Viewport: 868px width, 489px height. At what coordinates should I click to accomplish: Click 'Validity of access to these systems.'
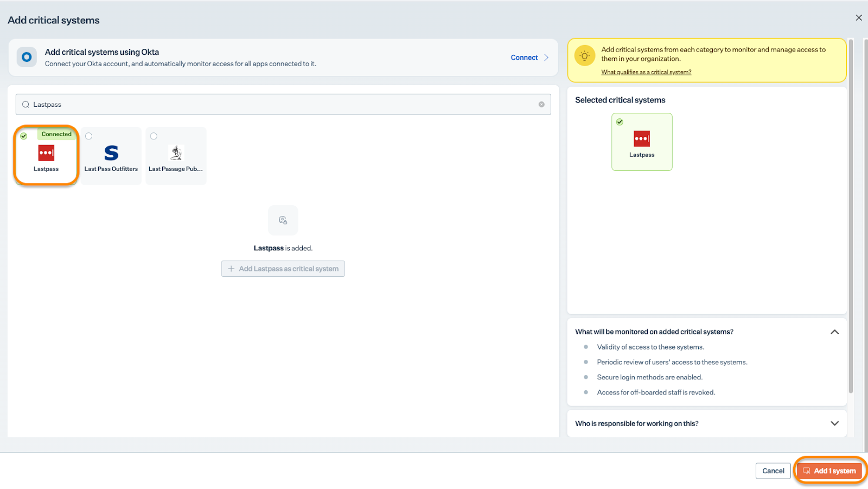[650, 347]
